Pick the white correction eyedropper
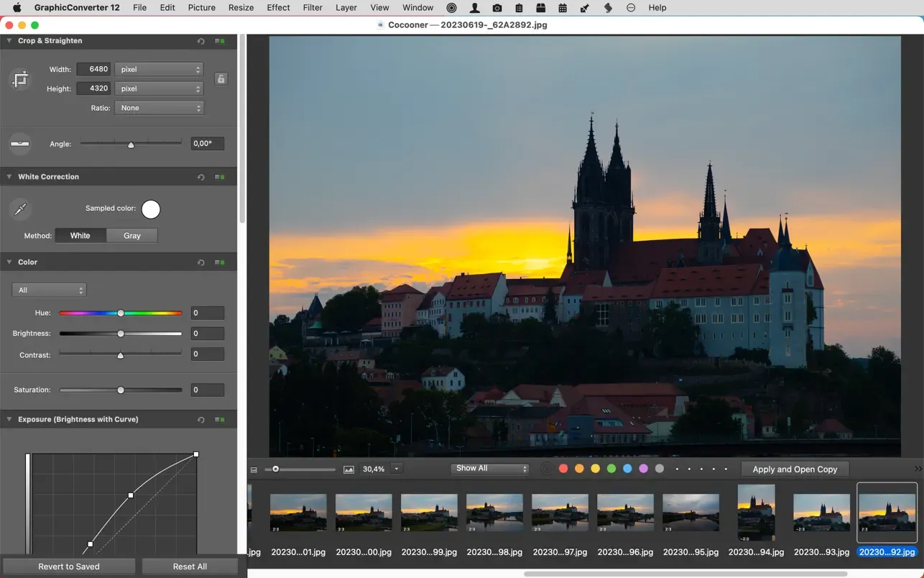This screenshot has width=924, height=578. tap(20, 209)
